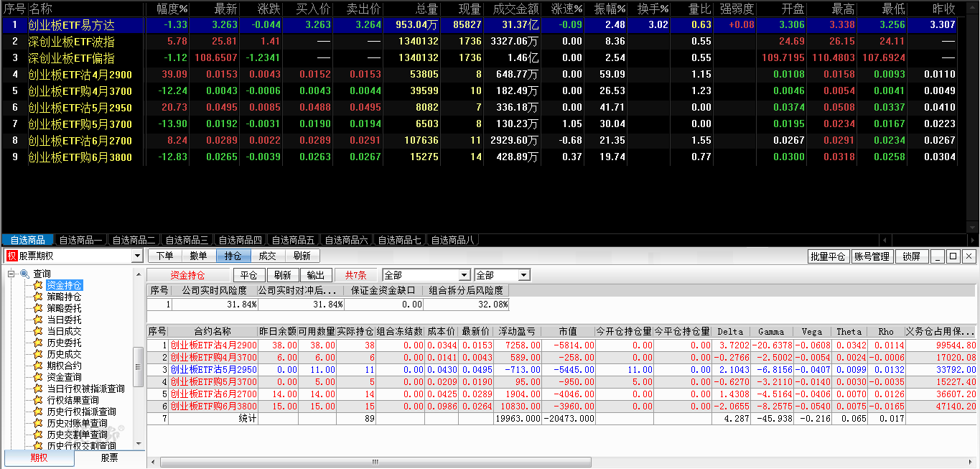This screenshot has height=469, width=980.
Task: Switch to the 自选商品二 tab
Action: click(x=134, y=240)
